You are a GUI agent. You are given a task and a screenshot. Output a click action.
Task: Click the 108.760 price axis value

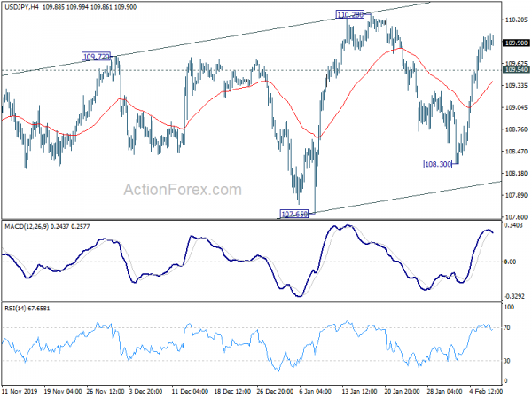pyautogui.click(x=516, y=129)
